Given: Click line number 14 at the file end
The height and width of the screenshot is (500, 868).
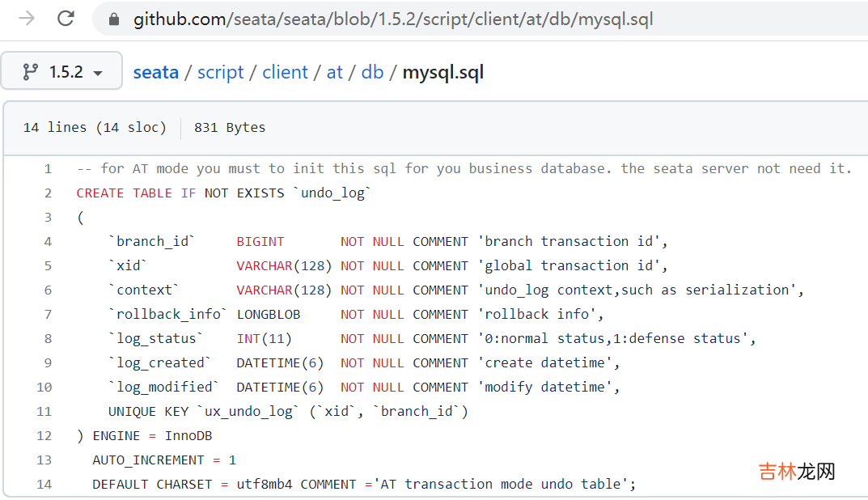Looking at the screenshot, I should pos(44,485).
